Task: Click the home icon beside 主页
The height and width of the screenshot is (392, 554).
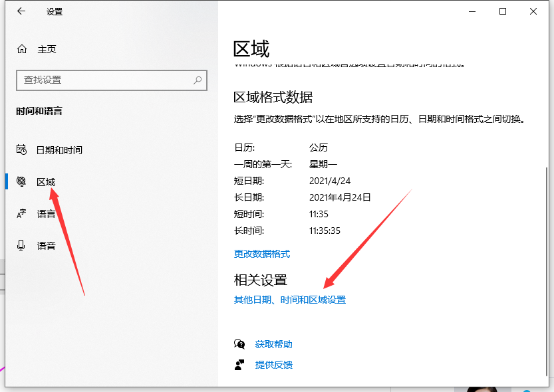Action: click(22, 49)
